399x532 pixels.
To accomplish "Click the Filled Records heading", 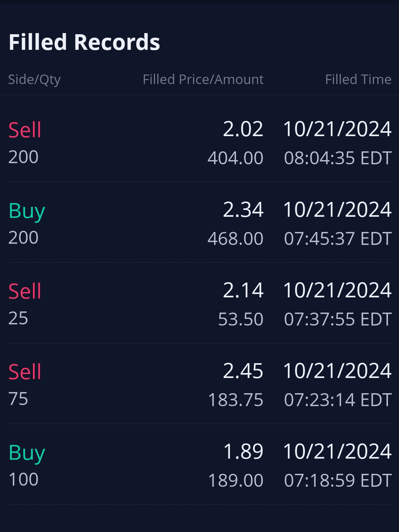I will (x=84, y=42).
